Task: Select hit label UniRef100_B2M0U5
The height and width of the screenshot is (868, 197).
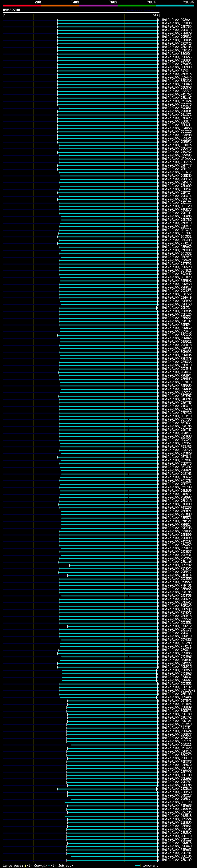Action: pos(176,40)
